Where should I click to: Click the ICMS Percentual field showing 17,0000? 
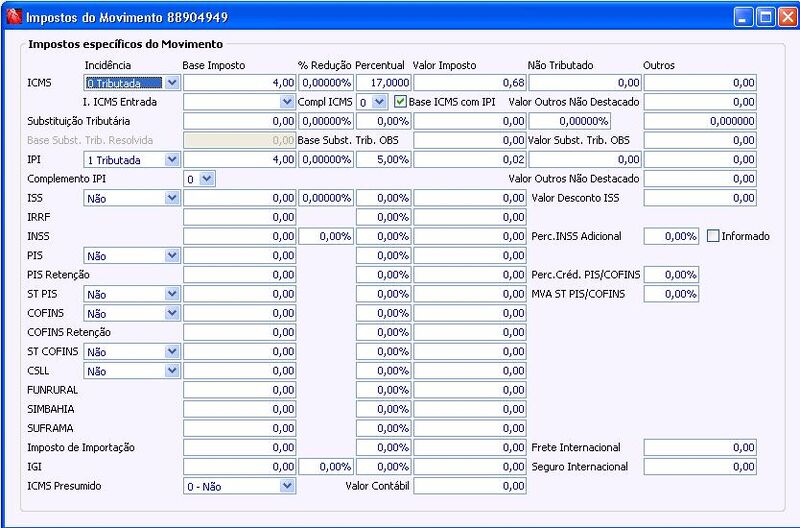click(x=383, y=83)
